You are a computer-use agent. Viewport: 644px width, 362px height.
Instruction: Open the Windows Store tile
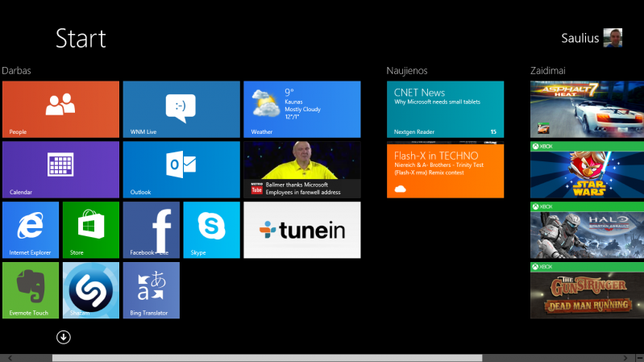91,230
